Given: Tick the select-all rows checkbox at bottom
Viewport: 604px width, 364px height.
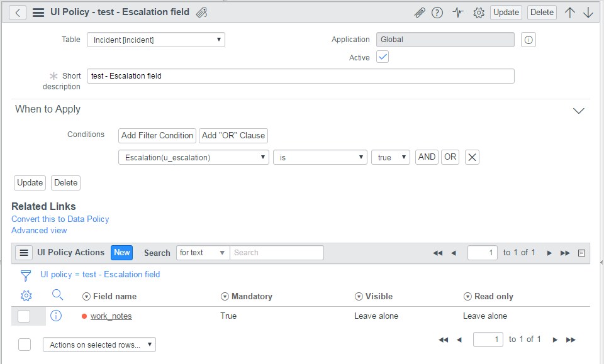Looking at the screenshot, I should pyautogui.click(x=25, y=344).
